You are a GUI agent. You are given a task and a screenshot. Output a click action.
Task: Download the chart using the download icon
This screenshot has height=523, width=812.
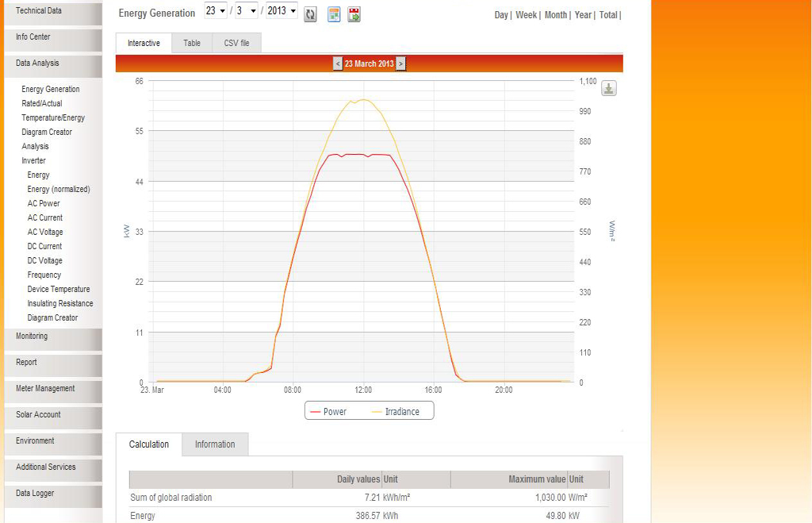[x=608, y=89]
